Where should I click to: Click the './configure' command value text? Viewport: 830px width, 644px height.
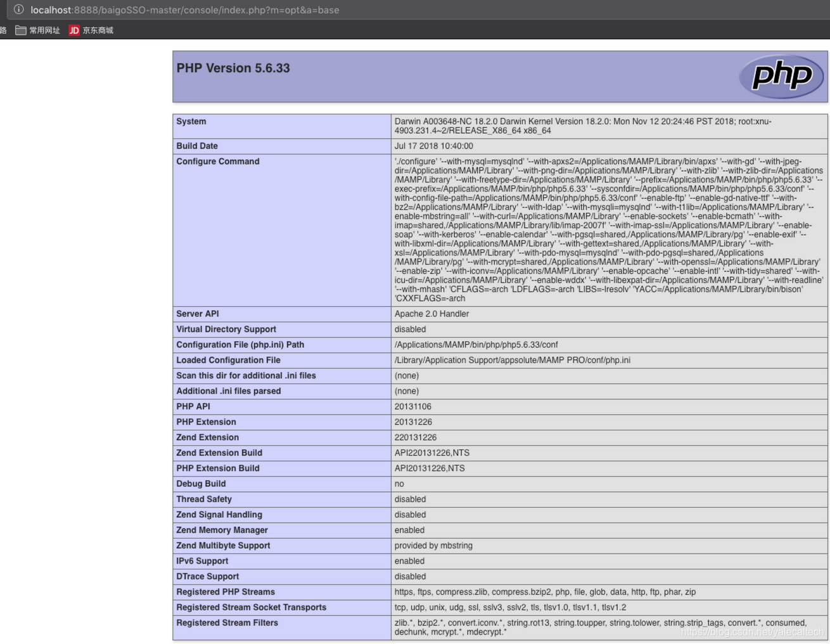[x=609, y=230]
